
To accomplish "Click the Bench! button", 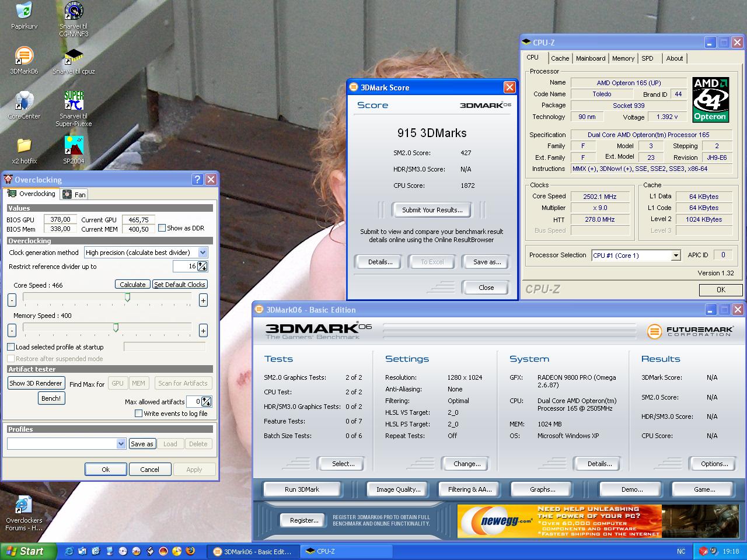I will (51, 398).
